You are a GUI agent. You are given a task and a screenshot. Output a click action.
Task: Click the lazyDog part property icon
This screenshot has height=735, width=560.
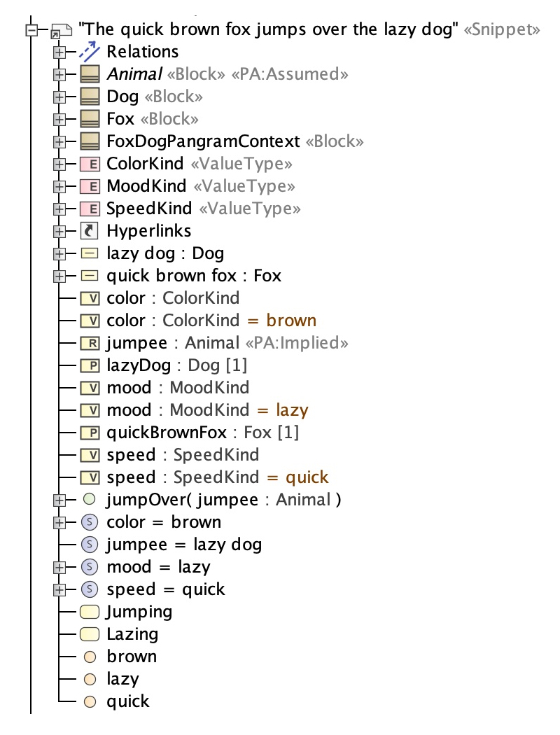[89, 365]
